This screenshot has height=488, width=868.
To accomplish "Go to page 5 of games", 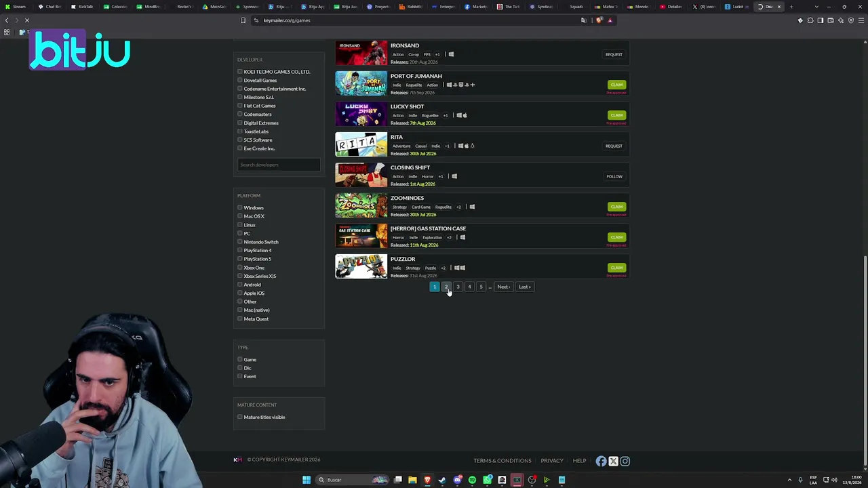I will [x=481, y=287].
